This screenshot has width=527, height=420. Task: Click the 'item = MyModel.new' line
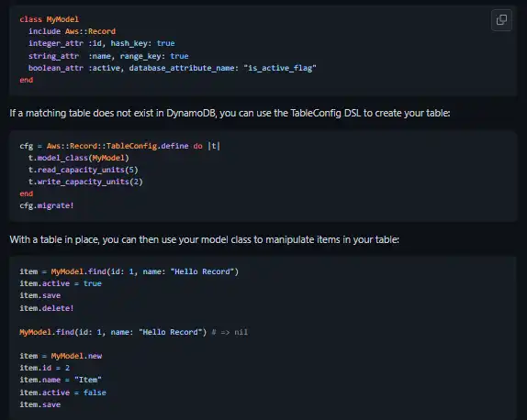tap(61, 356)
